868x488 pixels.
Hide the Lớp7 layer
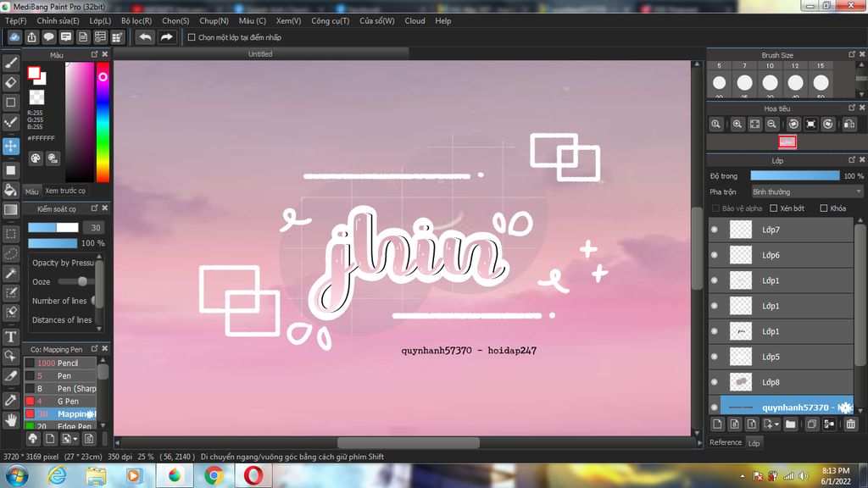tap(714, 229)
